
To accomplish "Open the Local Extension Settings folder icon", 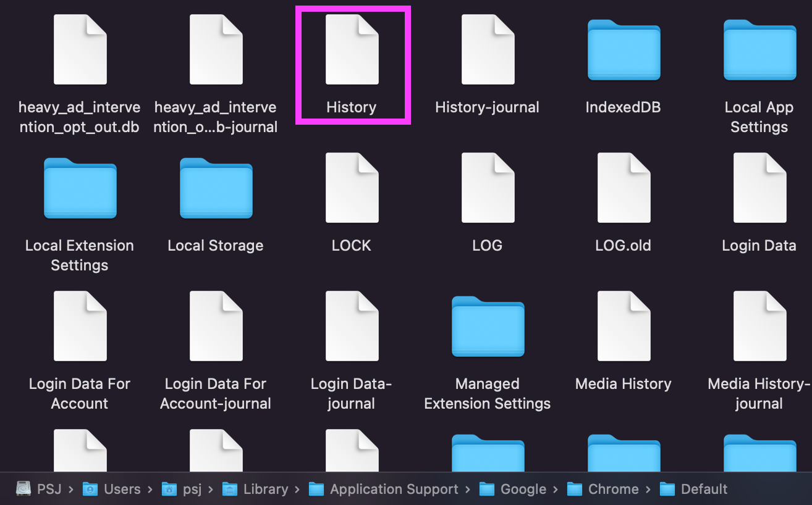I will pos(80,188).
